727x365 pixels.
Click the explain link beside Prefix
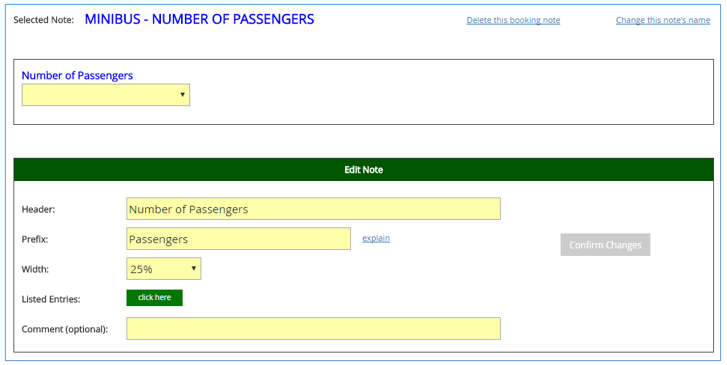[376, 238]
